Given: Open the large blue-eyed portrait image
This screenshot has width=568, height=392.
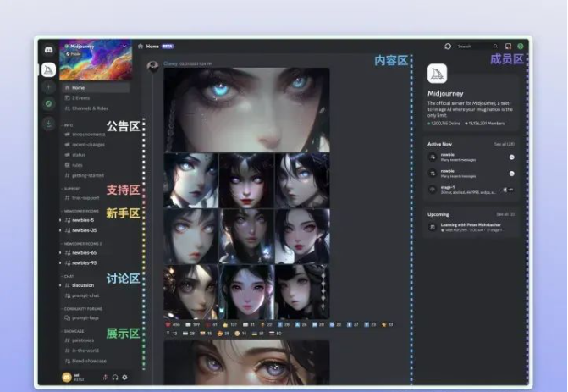Looking at the screenshot, I should [246, 110].
